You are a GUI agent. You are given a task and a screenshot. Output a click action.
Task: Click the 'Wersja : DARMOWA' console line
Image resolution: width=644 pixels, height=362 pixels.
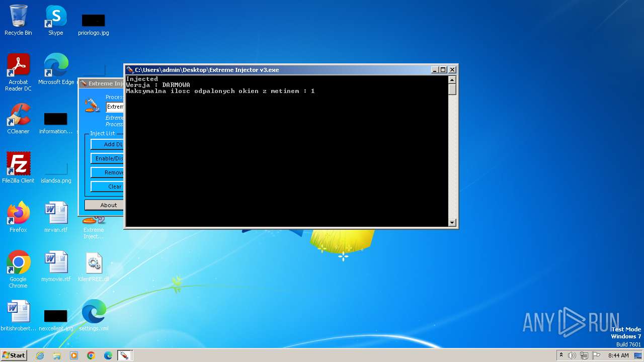point(158,85)
